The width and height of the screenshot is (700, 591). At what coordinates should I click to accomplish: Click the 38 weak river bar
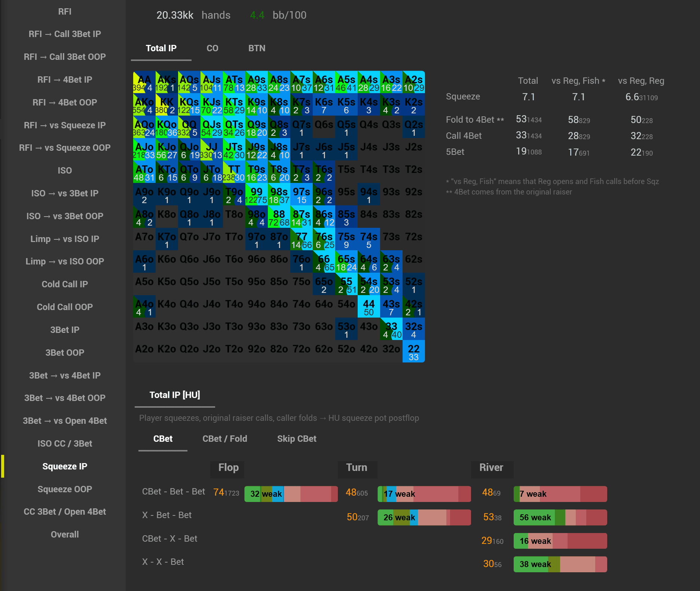(x=560, y=564)
